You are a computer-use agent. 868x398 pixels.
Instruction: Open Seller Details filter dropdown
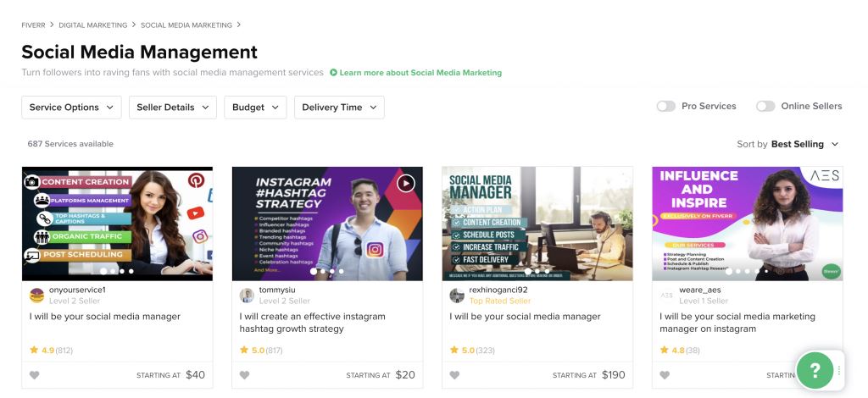173,108
